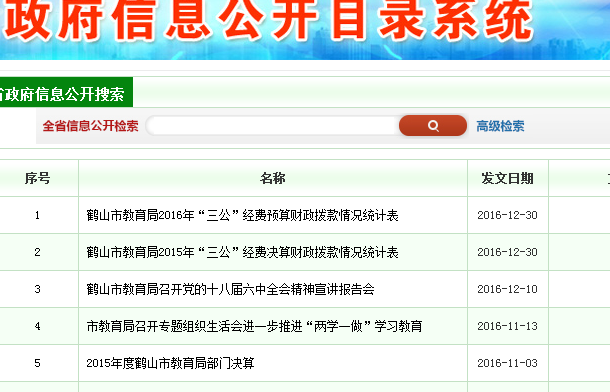Select row number 2 cell

click(x=37, y=252)
